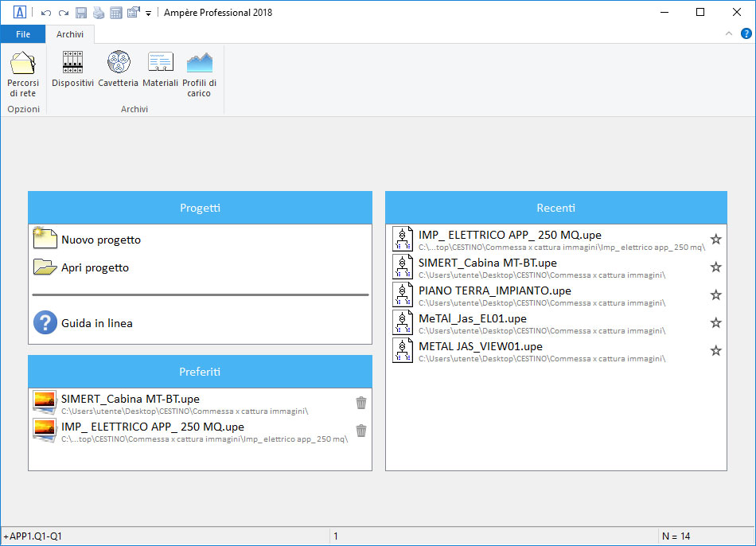Click the calculator icon in quick access toolbar
The image size is (756, 546).
point(116,13)
